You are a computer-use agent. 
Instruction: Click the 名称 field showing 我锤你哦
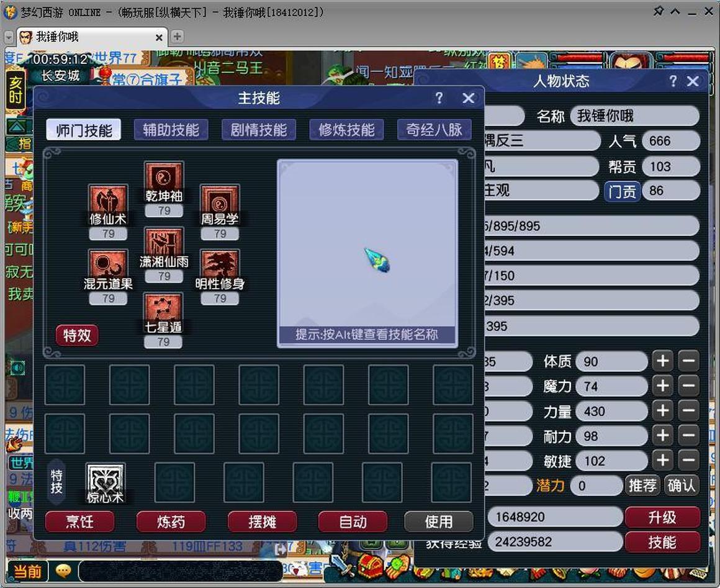point(635,115)
